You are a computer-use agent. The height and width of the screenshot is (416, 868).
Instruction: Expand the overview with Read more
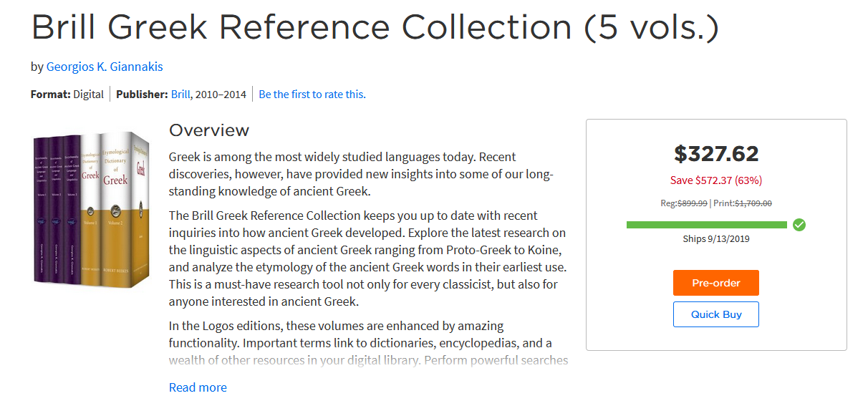tap(198, 387)
